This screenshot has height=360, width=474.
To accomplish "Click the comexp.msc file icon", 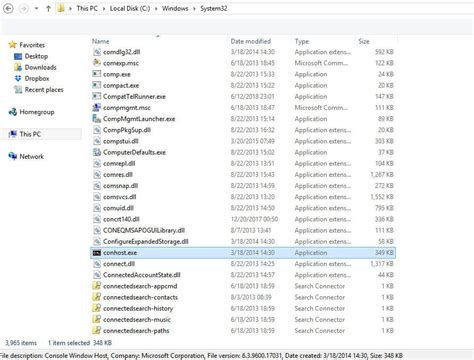I will click(97, 63).
